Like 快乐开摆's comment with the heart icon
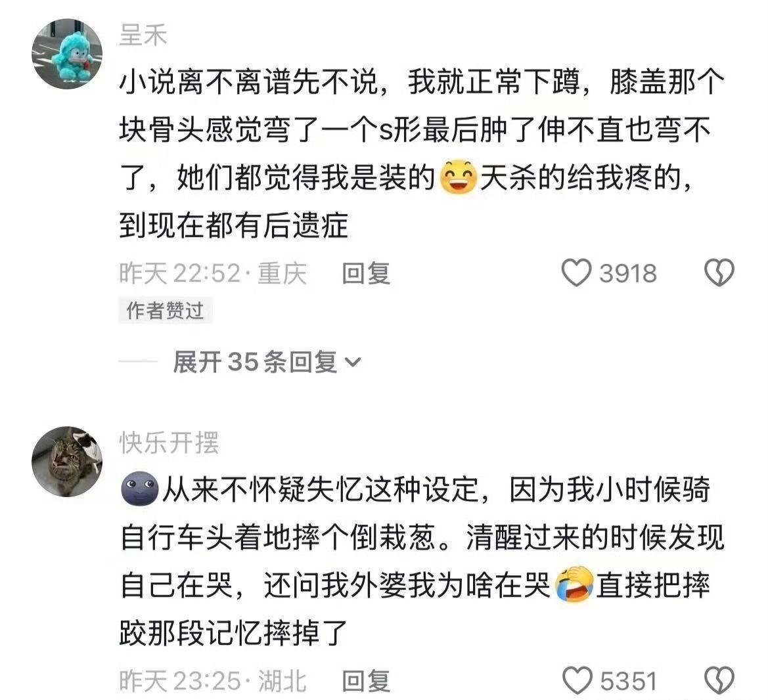 point(577,680)
